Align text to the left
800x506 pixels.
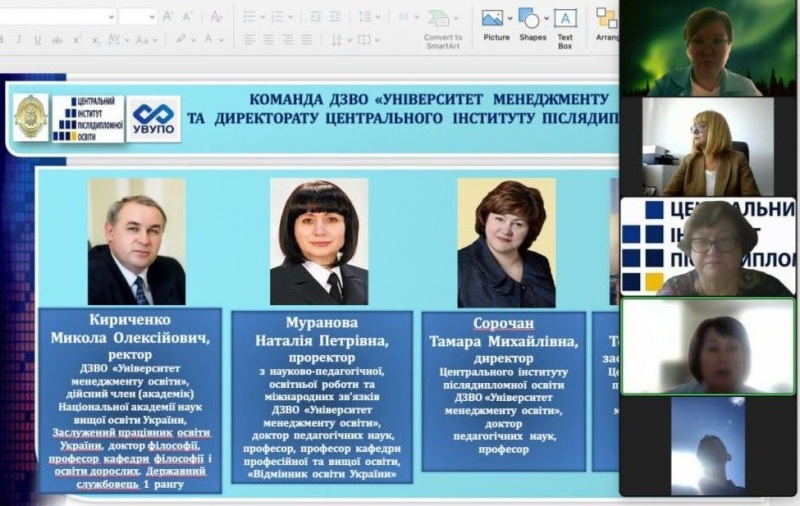pos(248,40)
